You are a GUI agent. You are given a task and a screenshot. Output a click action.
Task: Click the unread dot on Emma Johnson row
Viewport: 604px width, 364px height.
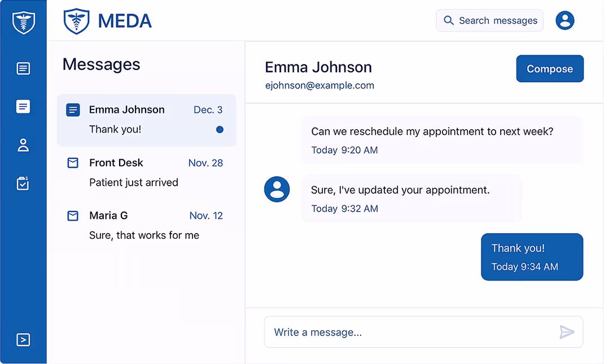tap(220, 129)
